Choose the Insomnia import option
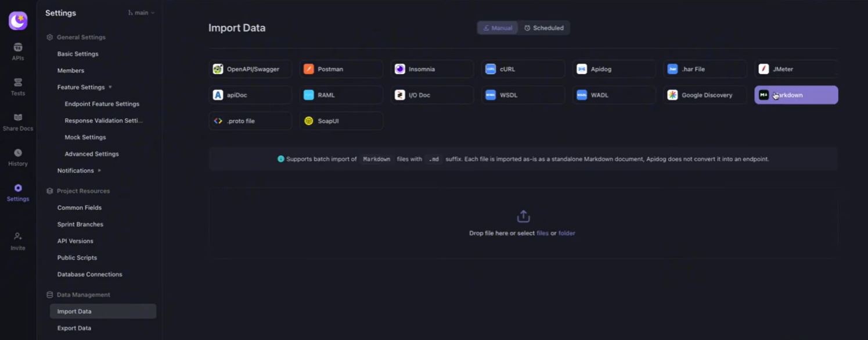868x340 pixels. (x=432, y=69)
